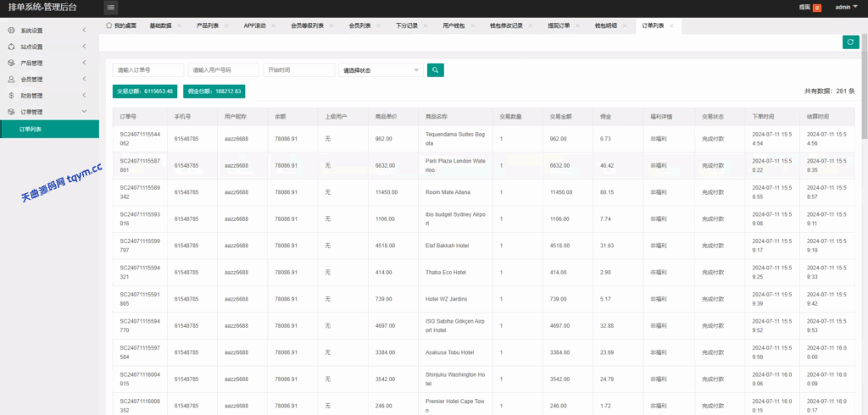This screenshot has width=868, height=415.
Task: Expand the 财务管理 menu chevron
Action: pos(84,95)
